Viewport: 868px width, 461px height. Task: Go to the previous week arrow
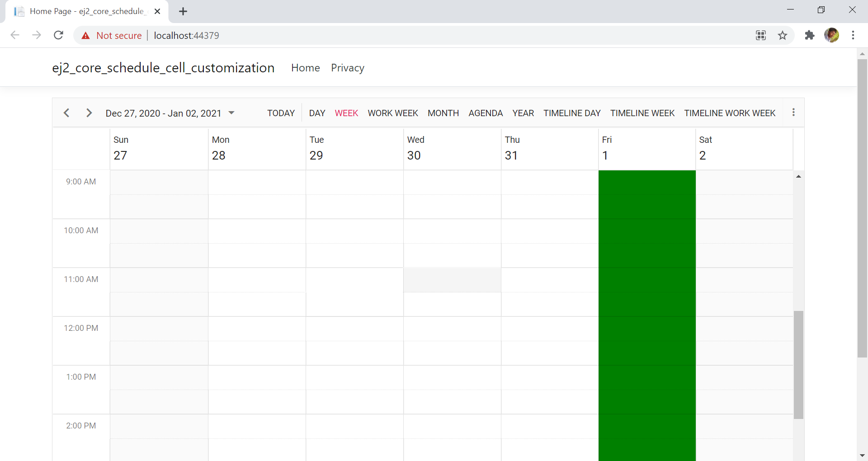pyautogui.click(x=66, y=113)
